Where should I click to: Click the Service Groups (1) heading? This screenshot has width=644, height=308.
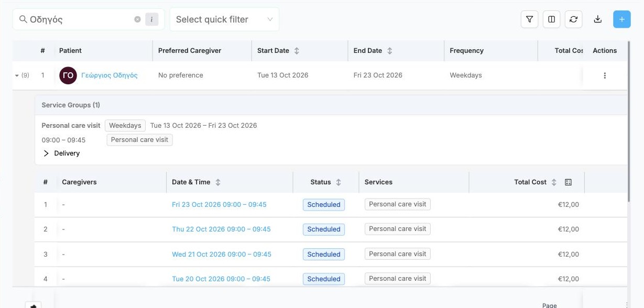tap(71, 105)
